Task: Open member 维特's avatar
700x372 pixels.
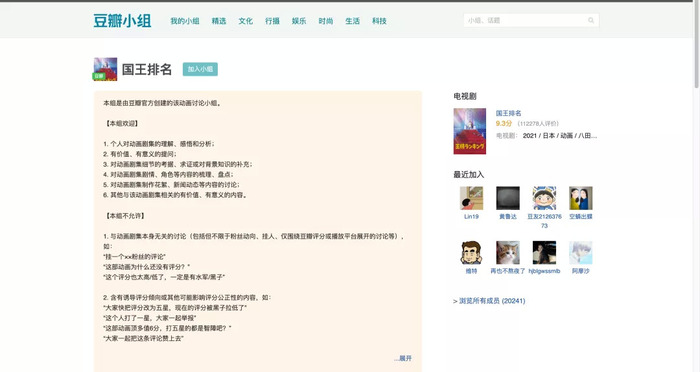Action: coord(471,252)
